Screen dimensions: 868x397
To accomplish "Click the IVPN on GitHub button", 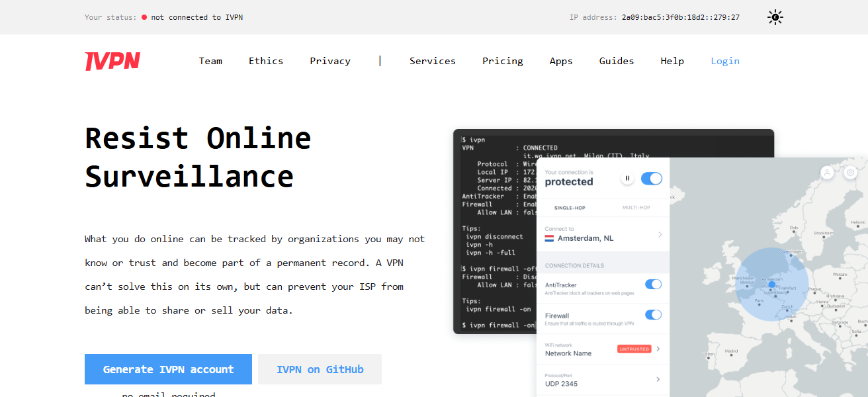I will 320,369.
